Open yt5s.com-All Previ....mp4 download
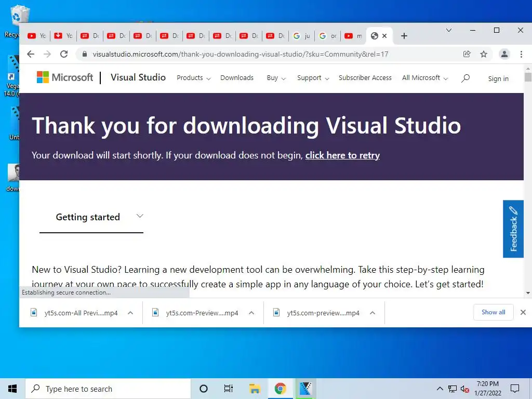Screen dimensions: 532x399 pyautogui.click(x=75, y=313)
